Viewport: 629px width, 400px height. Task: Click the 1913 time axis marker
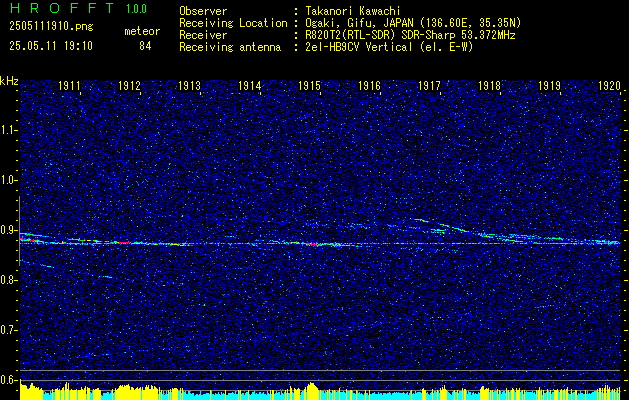pos(189,85)
